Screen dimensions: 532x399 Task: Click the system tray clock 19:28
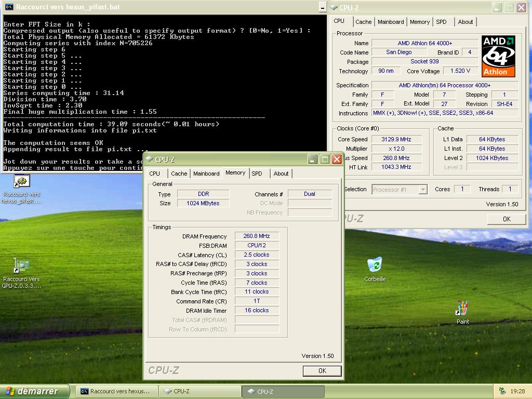[x=517, y=391]
